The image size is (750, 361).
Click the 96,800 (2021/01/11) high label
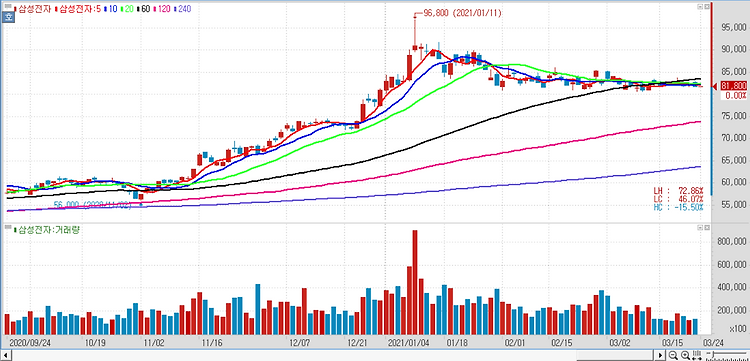[463, 13]
